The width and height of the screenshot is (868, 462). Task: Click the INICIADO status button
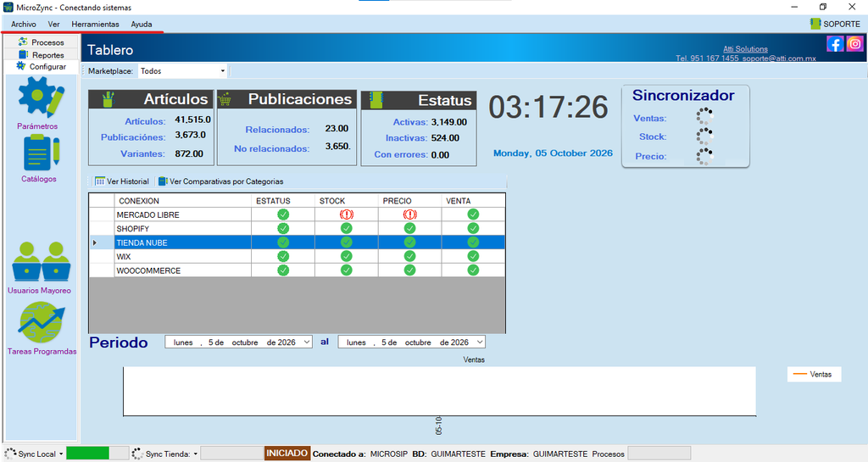287,454
